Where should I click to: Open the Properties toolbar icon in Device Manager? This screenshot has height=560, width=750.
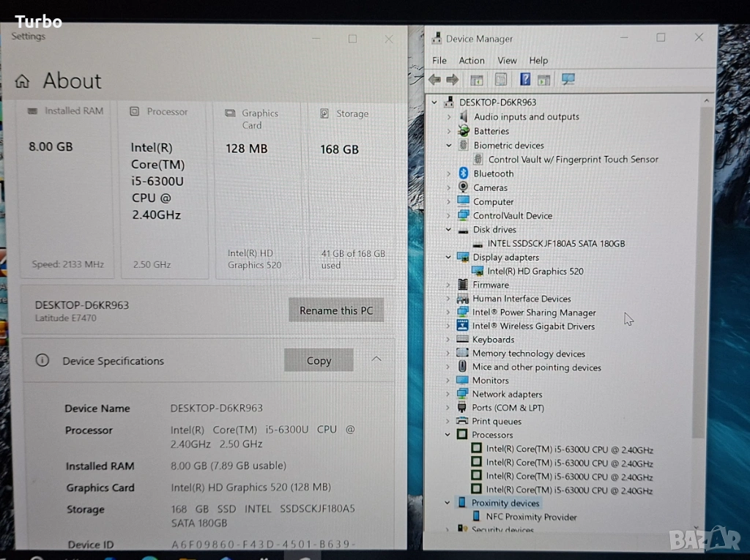(500, 79)
